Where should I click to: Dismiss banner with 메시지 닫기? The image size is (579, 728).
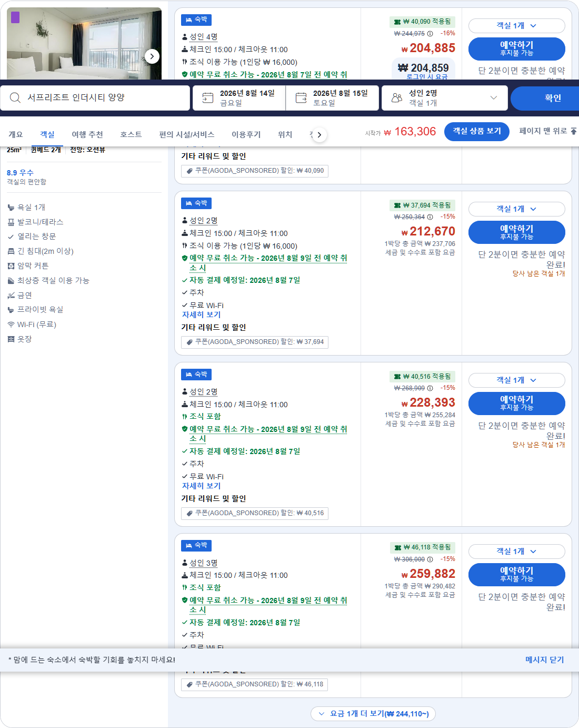(544, 660)
